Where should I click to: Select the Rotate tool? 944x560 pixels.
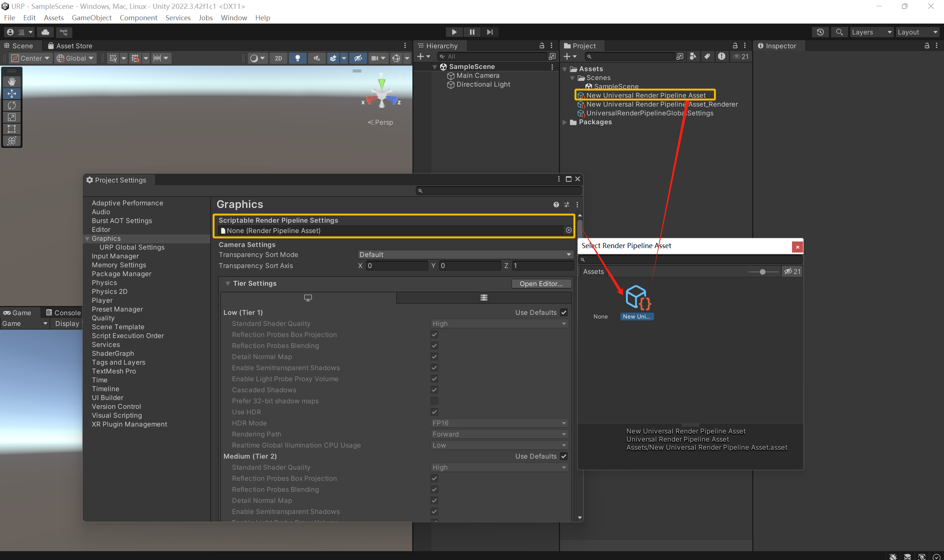coord(12,105)
